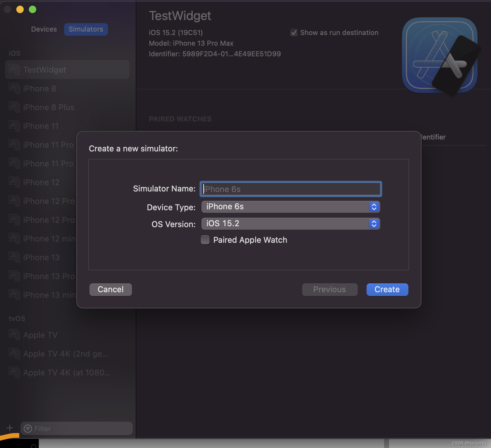Switch to the Simulators tab
This screenshot has width=491, height=448.
click(x=86, y=29)
